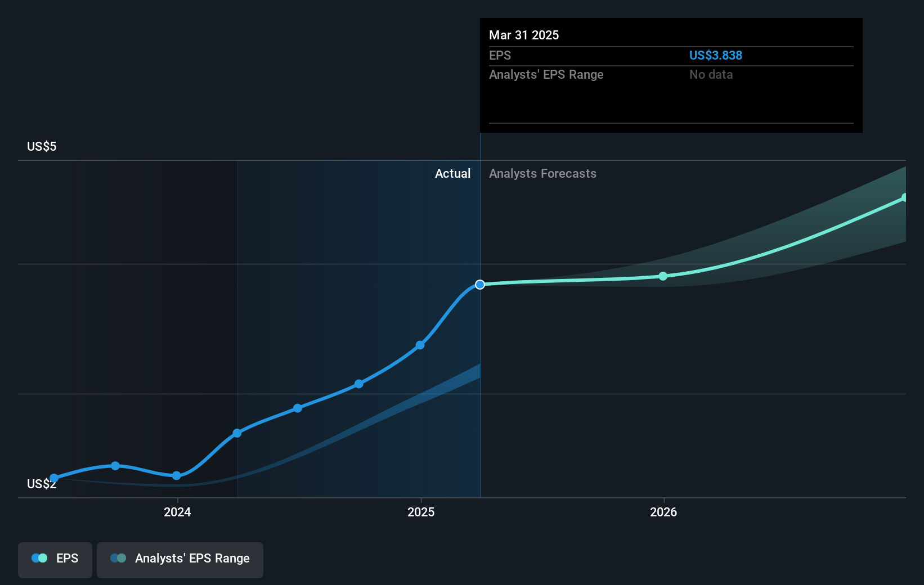924x585 pixels.
Task: Click the EPS data point at 2024 start
Action: click(x=177, y=475)
